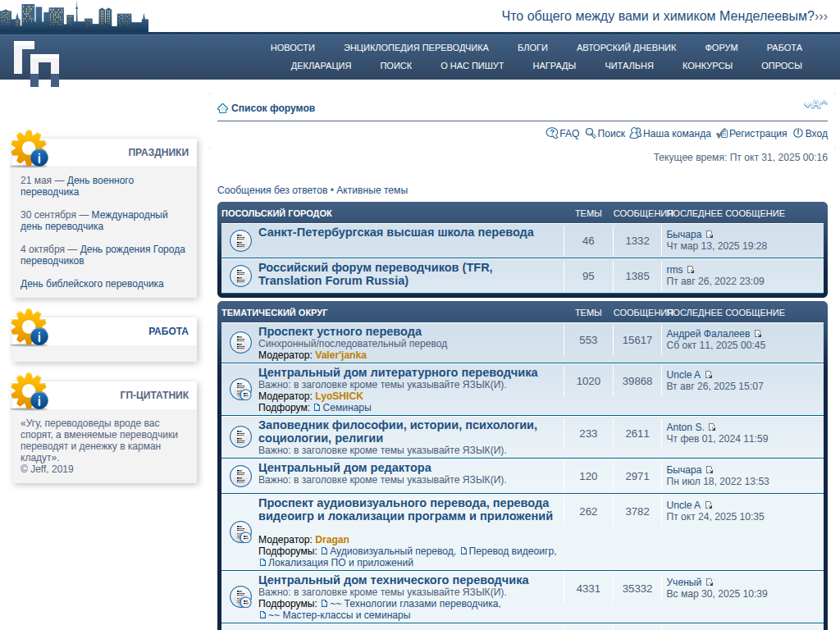Click the Активные темы link
This screenshot has height=630, width=840.
coord(372,190)
